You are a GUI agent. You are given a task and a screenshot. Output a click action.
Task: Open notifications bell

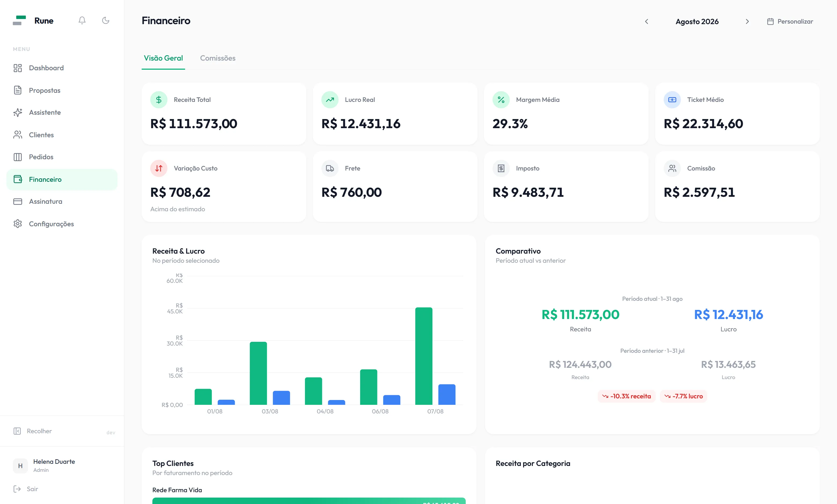coord(82,20)
